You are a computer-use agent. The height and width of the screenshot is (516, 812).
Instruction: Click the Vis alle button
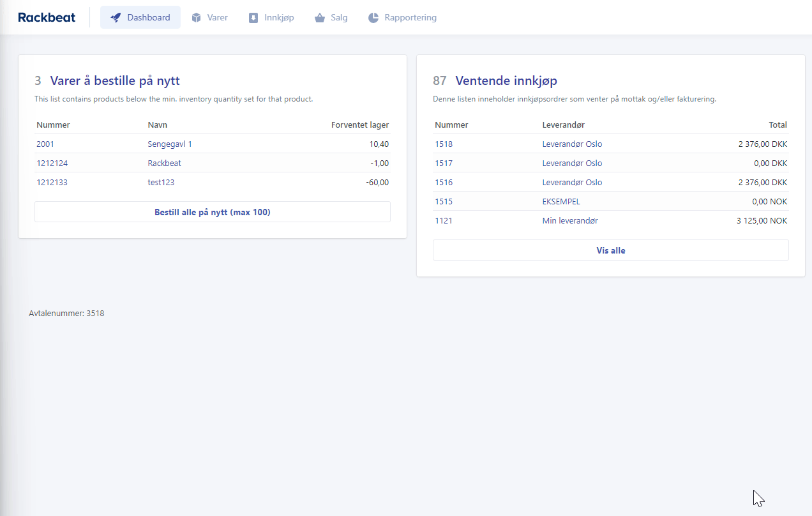point(610,250)
